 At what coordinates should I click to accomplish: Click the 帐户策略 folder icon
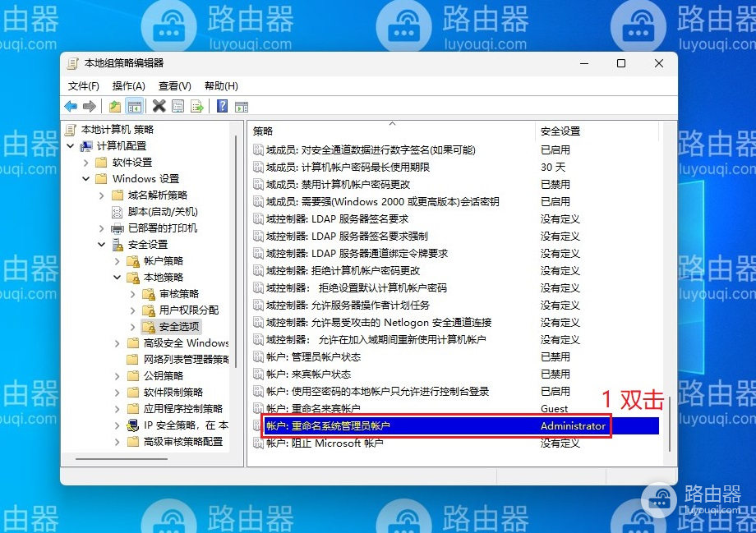click(x=133, y=261)
